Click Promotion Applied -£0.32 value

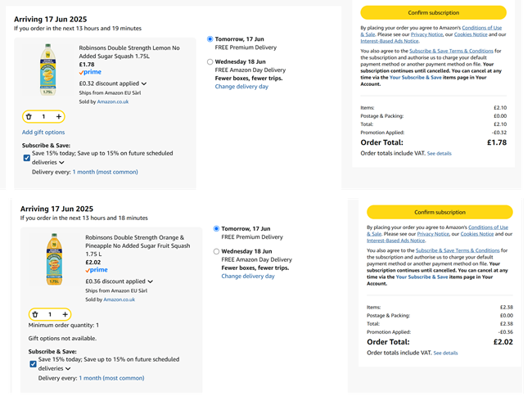point(499,133)
